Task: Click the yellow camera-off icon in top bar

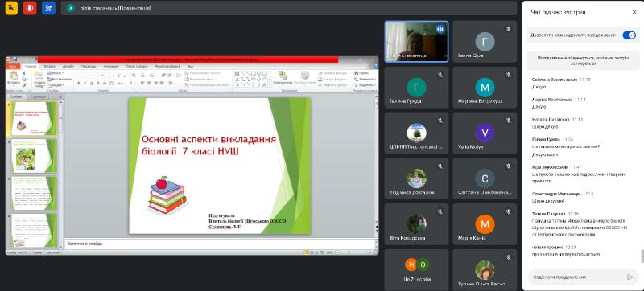Action: coord(11,8)
